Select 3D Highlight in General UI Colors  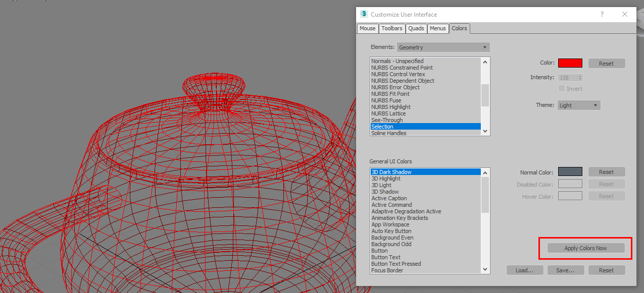(386, 179)
